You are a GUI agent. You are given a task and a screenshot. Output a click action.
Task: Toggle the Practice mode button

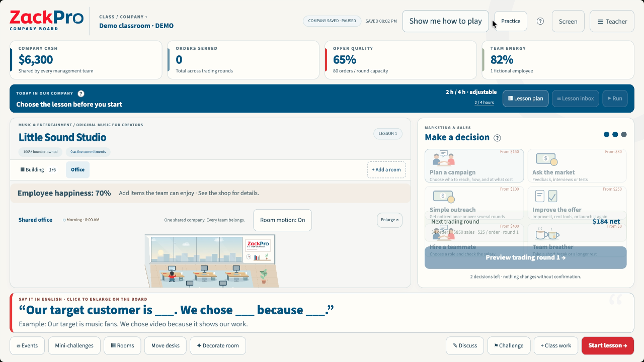(x=511, y=21)
